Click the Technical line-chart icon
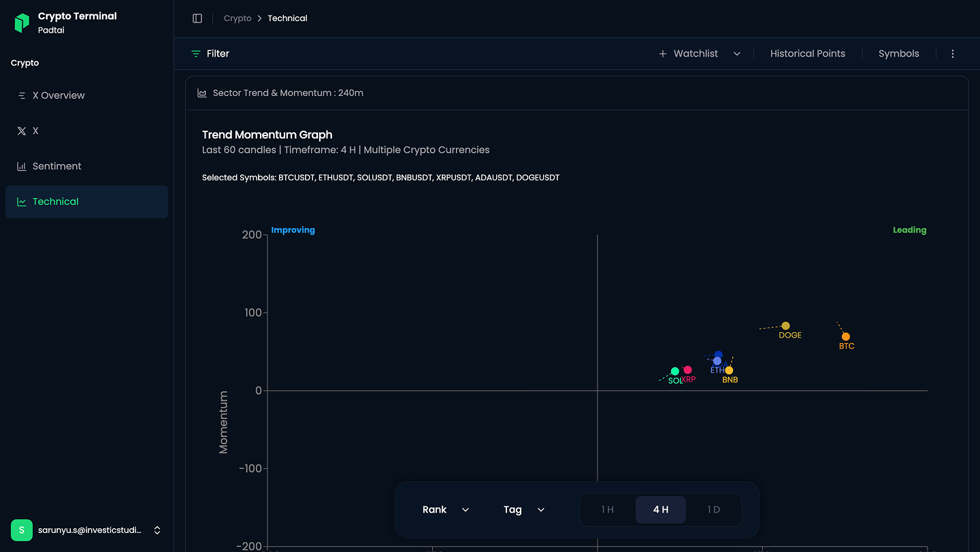This screenshot has width=980, height=552. click(22, 201)
